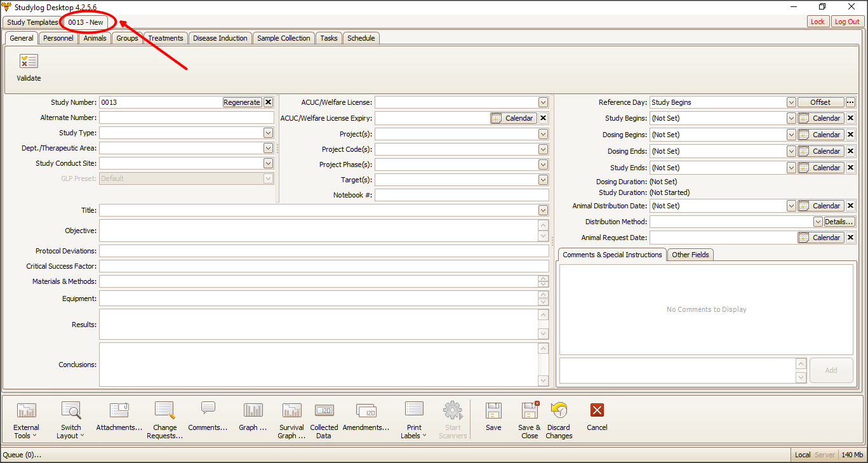Open Distribution Method Details
This screenshot has width=868, height=463.
pyautogui.click(x=839, y=222)
